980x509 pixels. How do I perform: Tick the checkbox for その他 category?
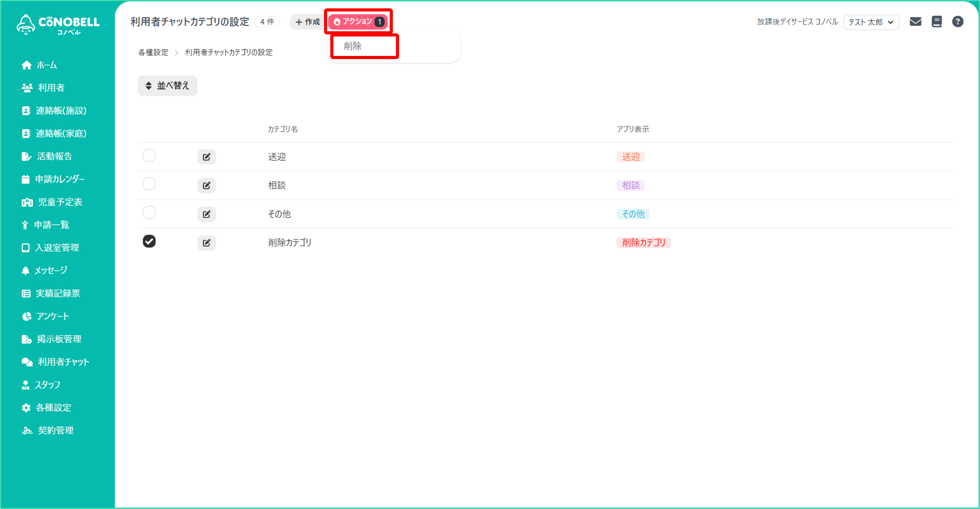(x=149, y=213)
